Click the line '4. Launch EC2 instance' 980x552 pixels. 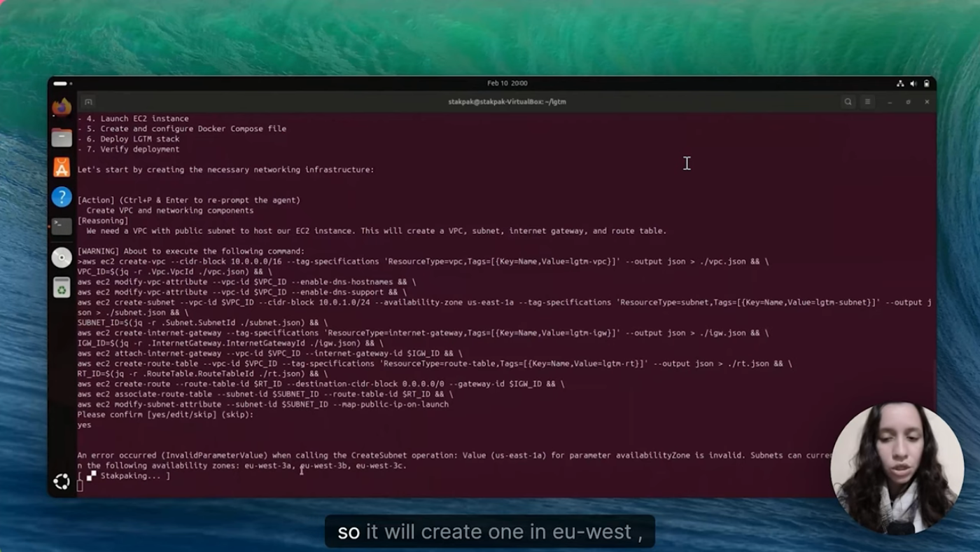(x=133, y=118)
